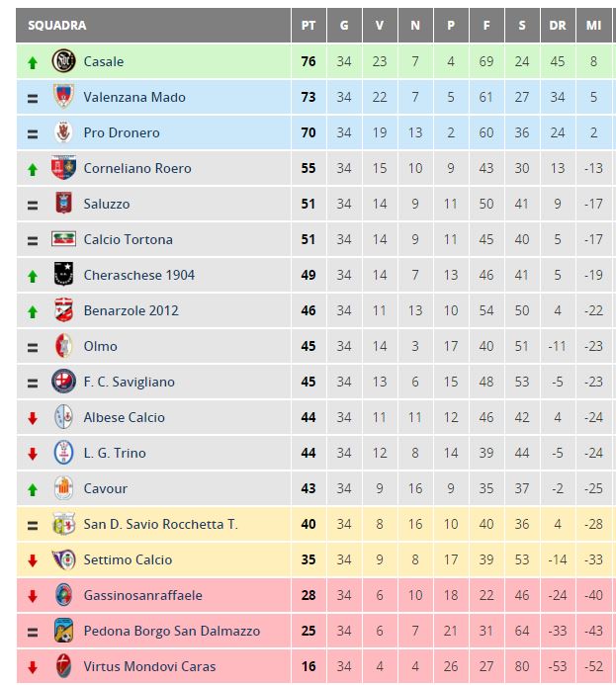Open the Benarzole 2012 team link

[132, 310]
